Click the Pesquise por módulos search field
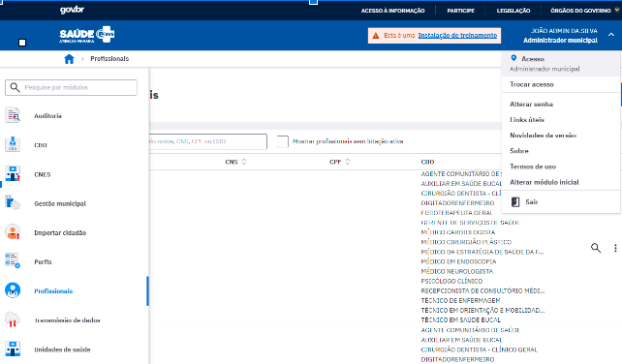The width and height of the screenshot is (622, 364). pos(71,88)
